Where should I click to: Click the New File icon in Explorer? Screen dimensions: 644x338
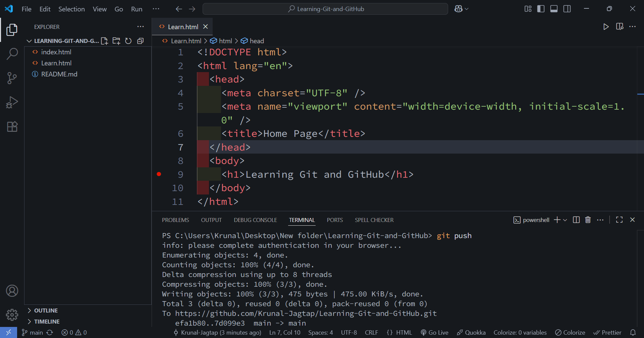click(104, 41)
